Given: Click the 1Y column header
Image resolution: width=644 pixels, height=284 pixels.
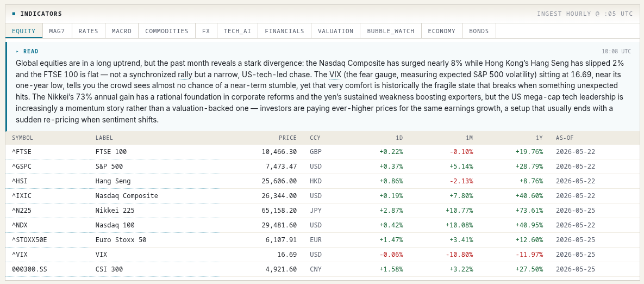Looking at the screenshot, I should [539, 138].
